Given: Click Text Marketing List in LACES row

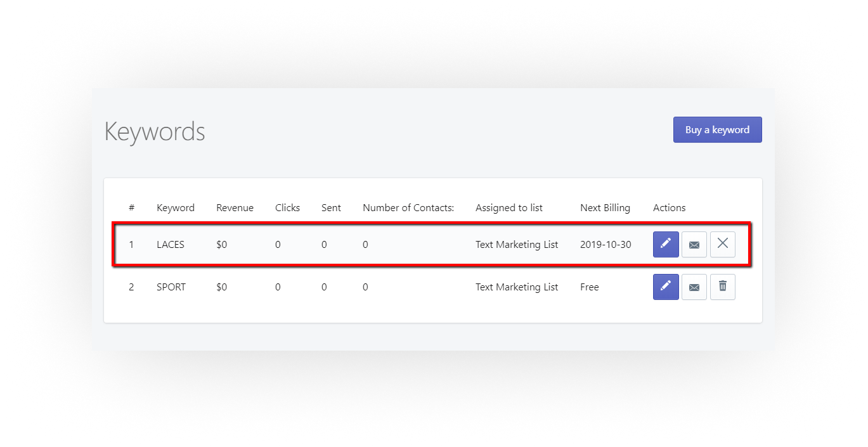Looking at the screenshot, I should click(517, 244).
